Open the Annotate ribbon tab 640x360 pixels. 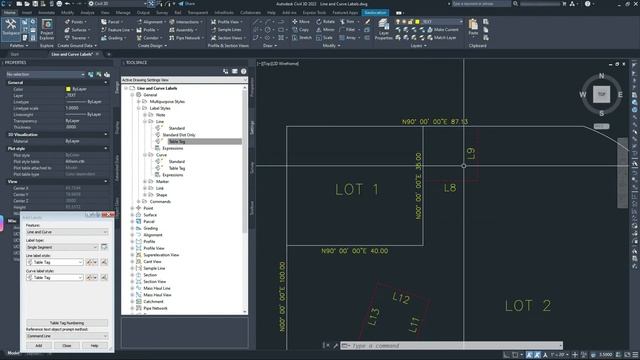46,13
